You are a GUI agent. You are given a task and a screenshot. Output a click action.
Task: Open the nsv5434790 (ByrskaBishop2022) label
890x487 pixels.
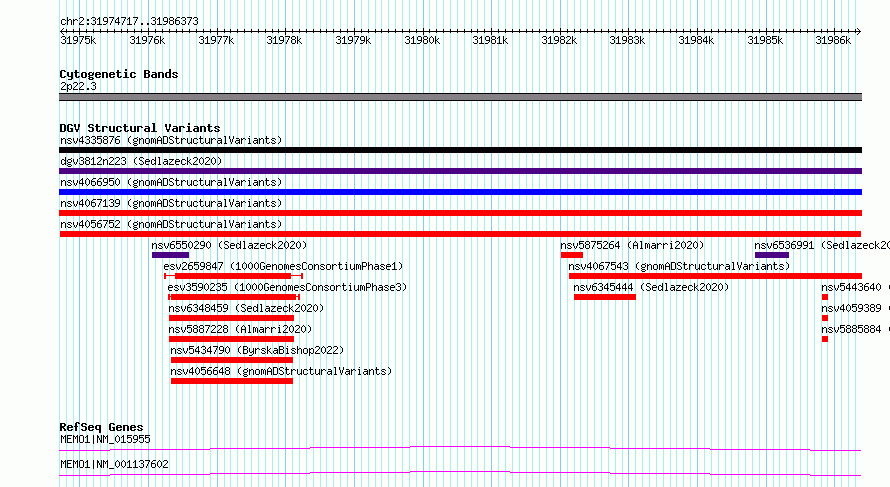257,350
